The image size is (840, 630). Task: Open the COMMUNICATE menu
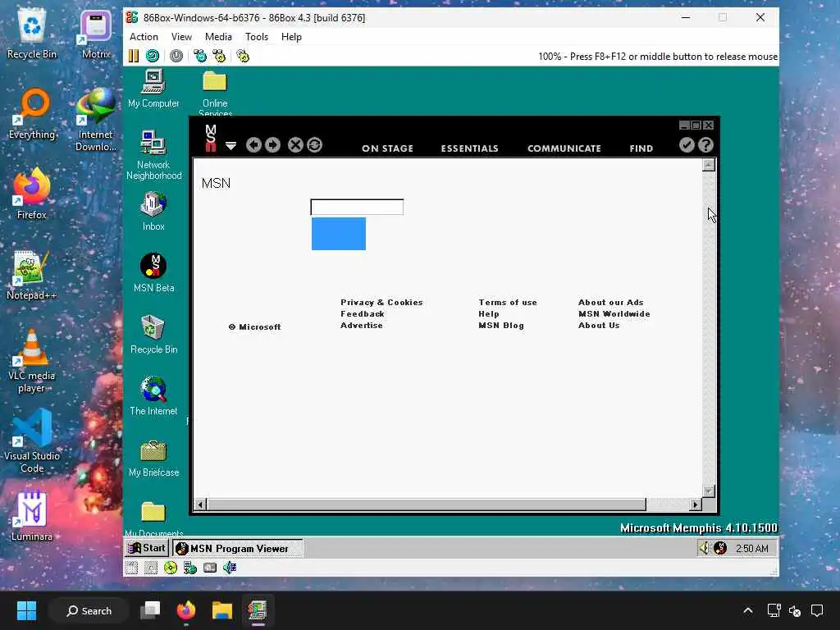point(564,148)
